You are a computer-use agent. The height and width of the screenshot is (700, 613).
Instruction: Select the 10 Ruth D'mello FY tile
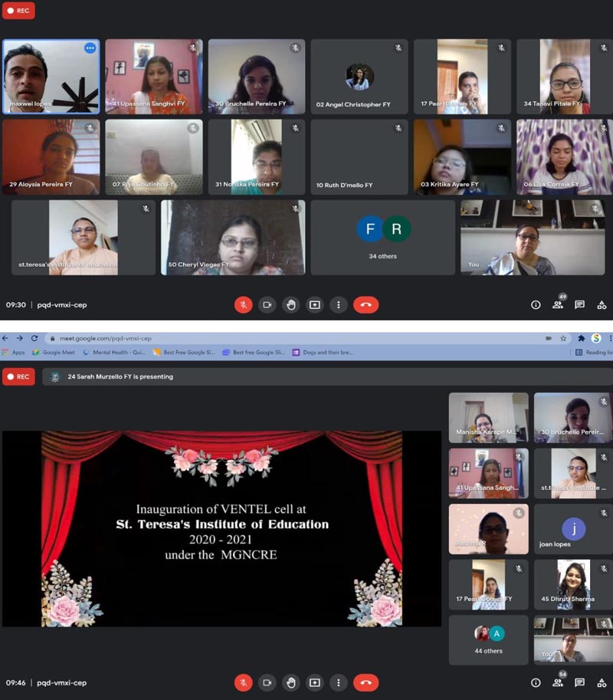[359, 156]
